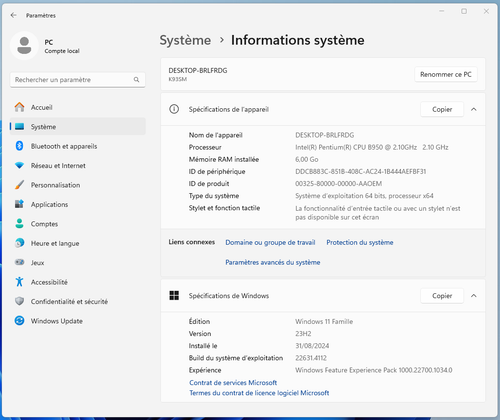The height and width of the screenshot is (420, 500).
Task: Click the version value 23H2
Action: tap(303, 334)
